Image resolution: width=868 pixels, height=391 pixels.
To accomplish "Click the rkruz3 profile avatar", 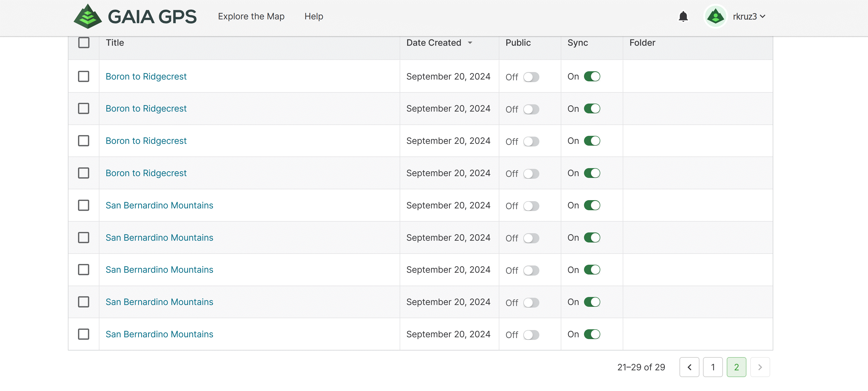I will pos(715,17).
